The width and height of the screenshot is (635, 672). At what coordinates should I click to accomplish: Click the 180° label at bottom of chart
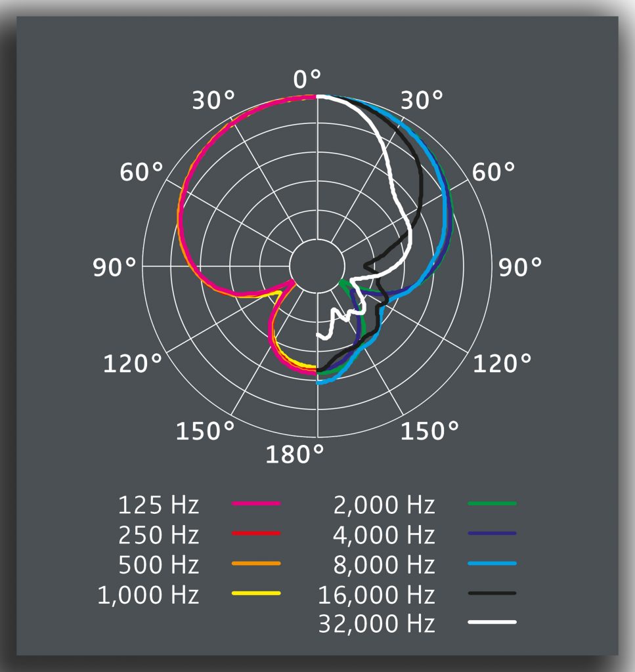295,454
